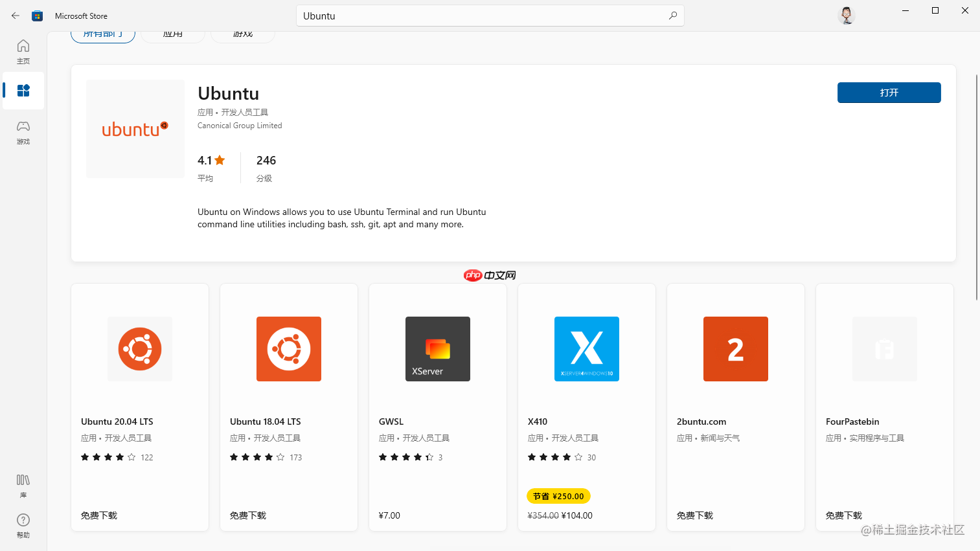980x551 pixels.
Task: Click the Ubuntu app title
Action: pyautogui.click(x=229, y=93)
